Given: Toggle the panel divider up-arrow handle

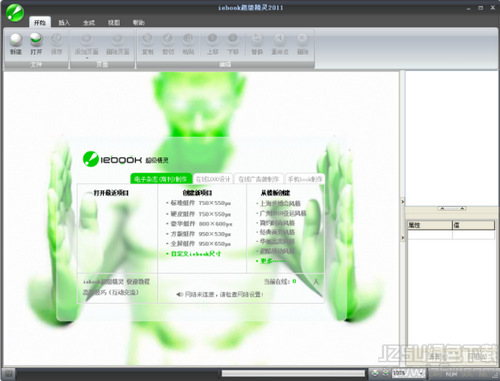Looking at the screenshot, I should point(452,208).
